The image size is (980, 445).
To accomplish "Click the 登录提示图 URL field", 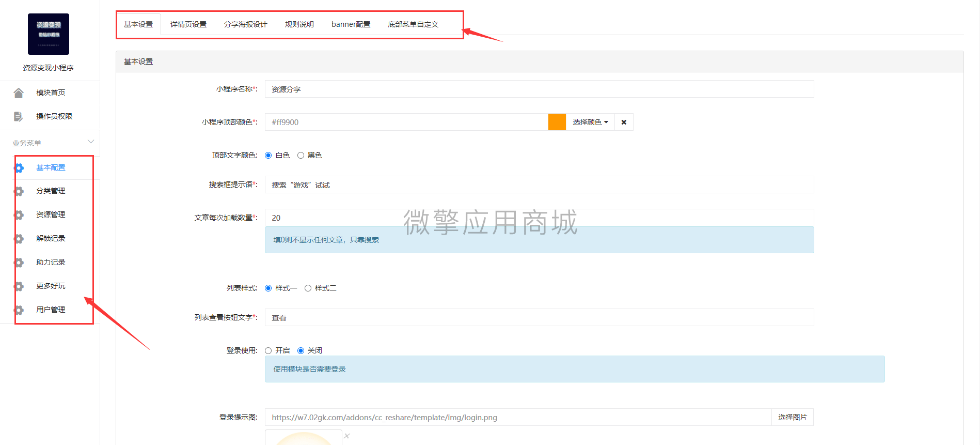I will pyautogui.click(x=518, y=417).
